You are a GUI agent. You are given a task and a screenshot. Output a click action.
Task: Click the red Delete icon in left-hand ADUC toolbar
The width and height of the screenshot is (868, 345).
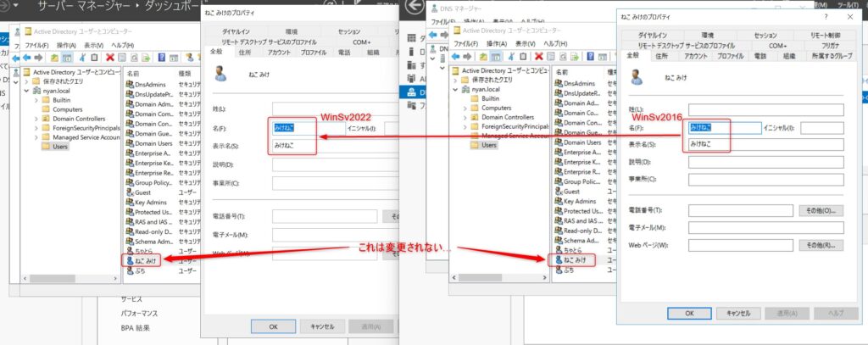pyautogui.click(x=108, y=58)
